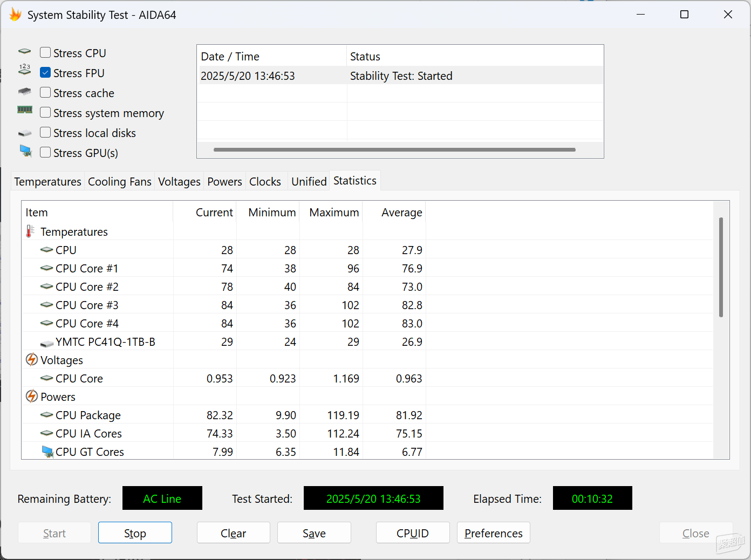Click the lightning icon next to Voltages
The image size is (751, 560).
[x=32, y=359]
